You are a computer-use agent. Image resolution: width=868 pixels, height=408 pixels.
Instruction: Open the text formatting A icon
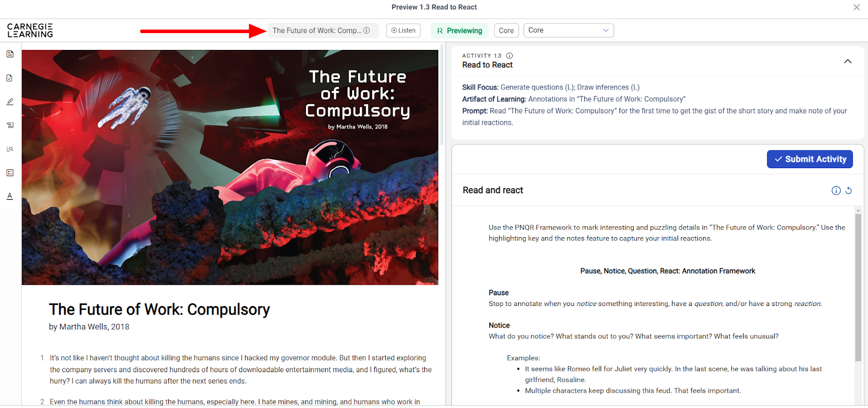coord(10,196)
